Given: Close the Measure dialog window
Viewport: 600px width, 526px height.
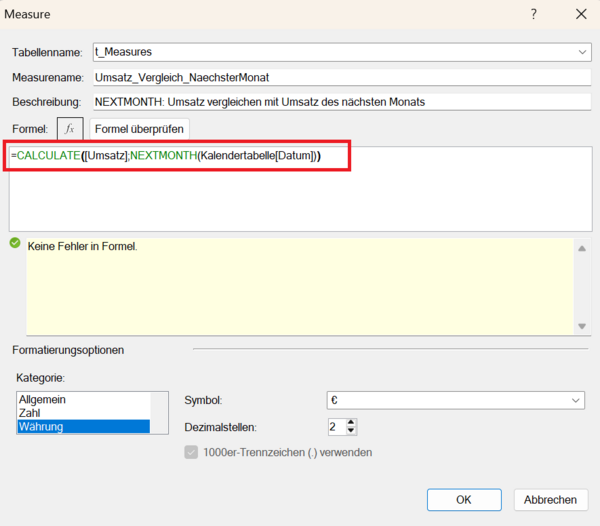Looking at the screenshot, I should (580, 14).
